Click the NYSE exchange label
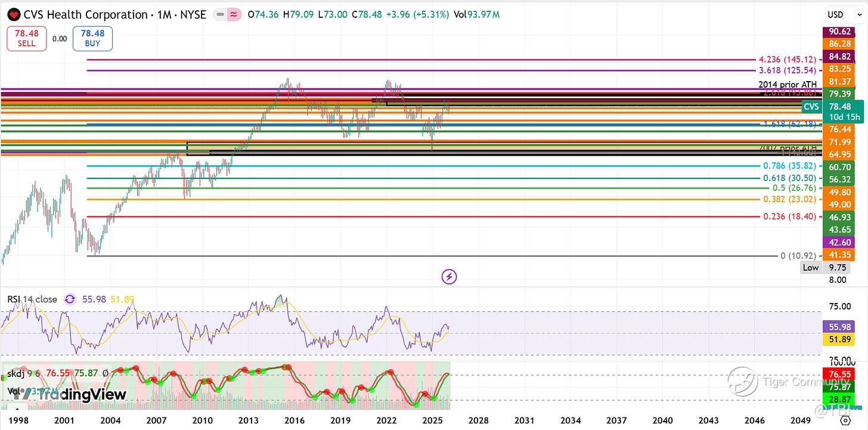The image size is (868, 430). [191, 15]
